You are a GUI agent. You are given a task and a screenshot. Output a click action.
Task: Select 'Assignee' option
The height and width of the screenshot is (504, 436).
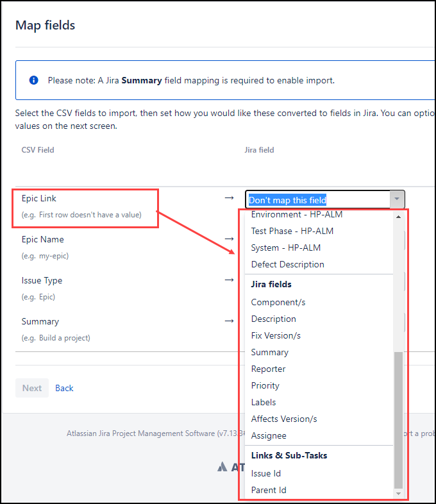[269, 436]
